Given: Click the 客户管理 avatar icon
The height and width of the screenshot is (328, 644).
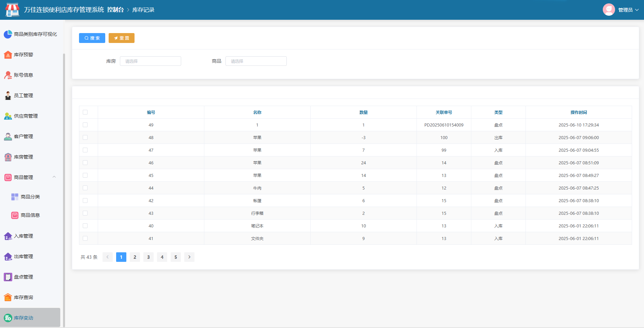Looking at the screenshot, I should [8, 136].
